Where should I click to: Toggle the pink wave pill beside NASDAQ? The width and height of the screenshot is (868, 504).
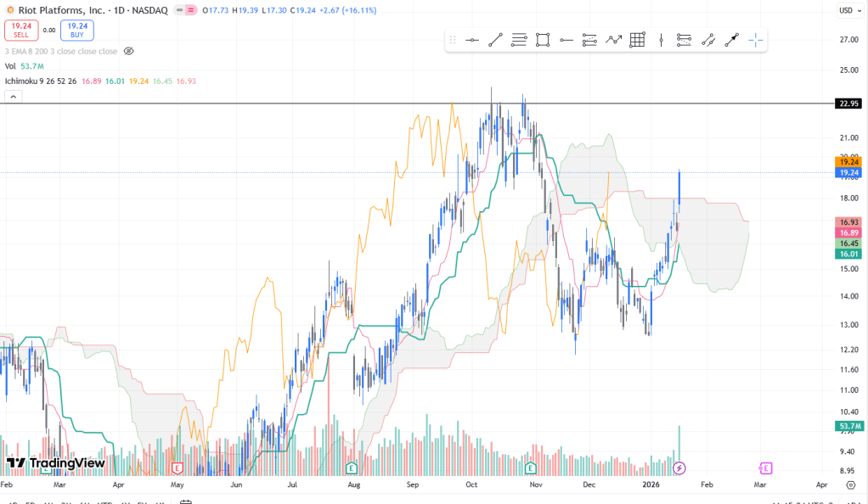tap(191, 10)
